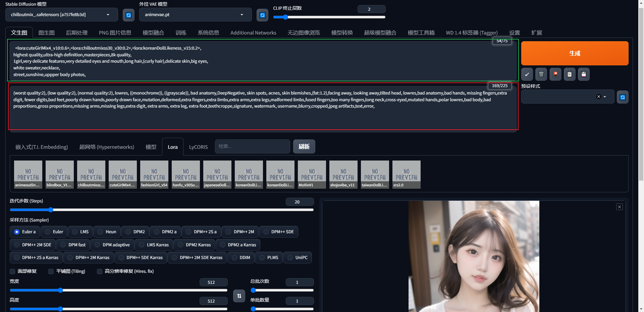Image resolution: width=644 pixels, height=312 pixels.
Task: Choose the DPM++ 2M sampler
Action: tap(240, 232)
